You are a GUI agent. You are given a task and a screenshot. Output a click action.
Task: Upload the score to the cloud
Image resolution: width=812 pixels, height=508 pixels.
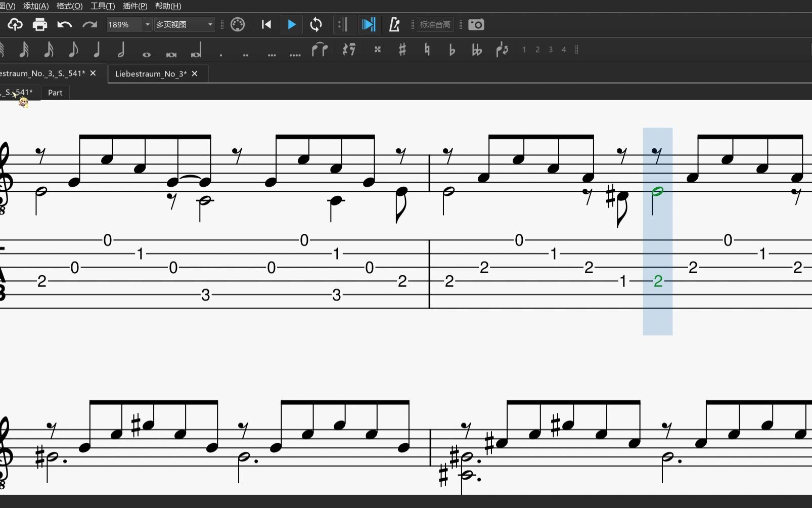tap(15, 24)
